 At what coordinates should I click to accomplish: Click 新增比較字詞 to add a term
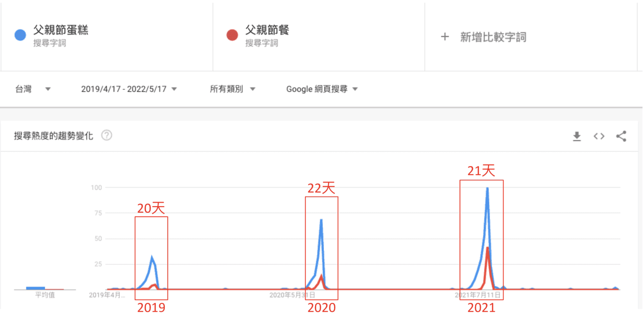click(x=493, y=37)
